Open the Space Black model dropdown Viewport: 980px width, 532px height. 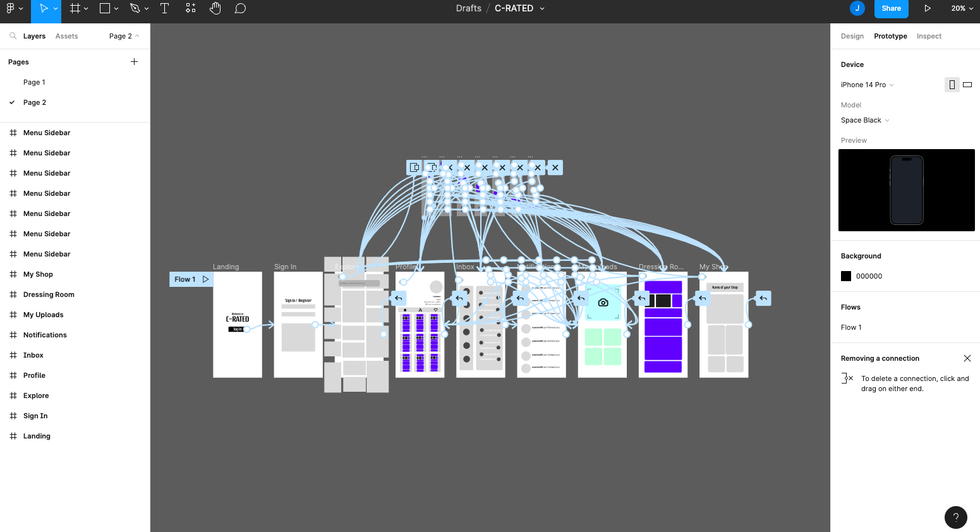pos(864,120)
